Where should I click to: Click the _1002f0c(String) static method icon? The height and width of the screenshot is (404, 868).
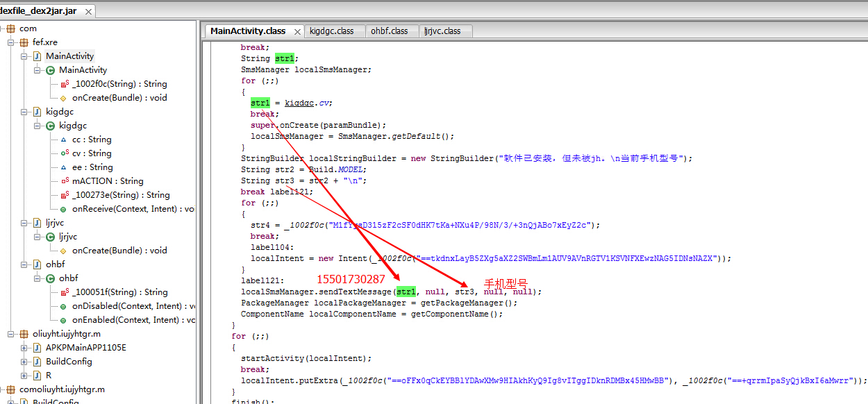(x=64, y=84)
